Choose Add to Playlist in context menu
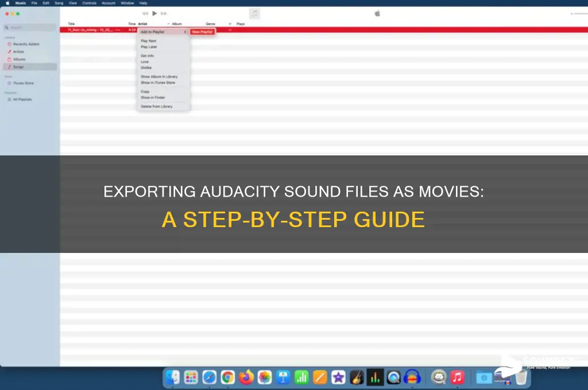The width and height of the screenshot is (588, 390). 163,32
